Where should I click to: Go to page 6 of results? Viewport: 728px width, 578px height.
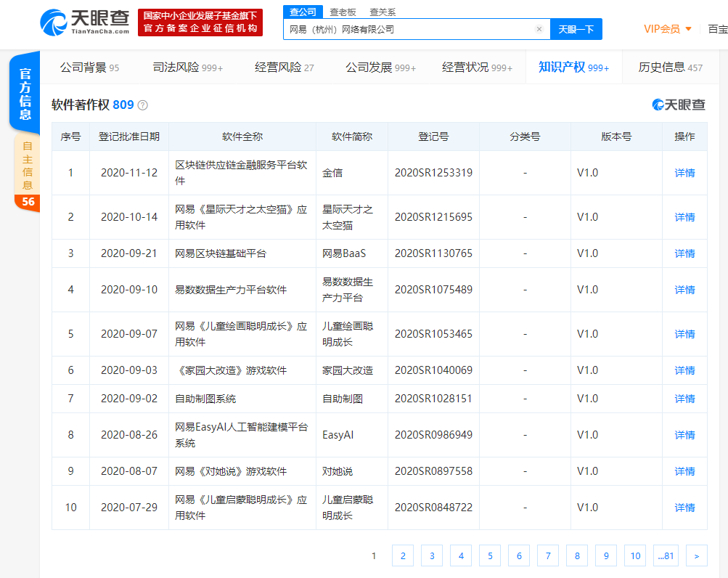click(x=519, y=555)
